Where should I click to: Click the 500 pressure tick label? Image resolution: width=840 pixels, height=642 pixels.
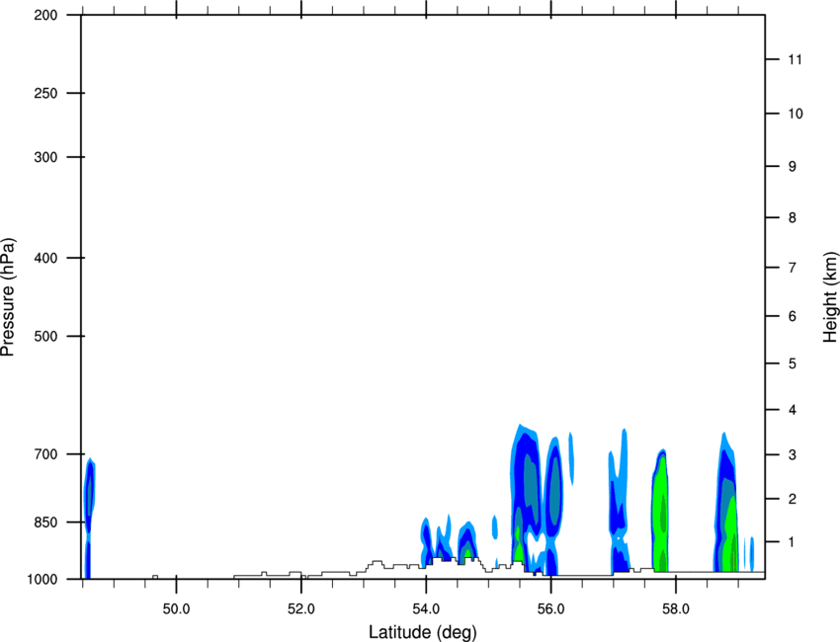(x=45, y=336)
